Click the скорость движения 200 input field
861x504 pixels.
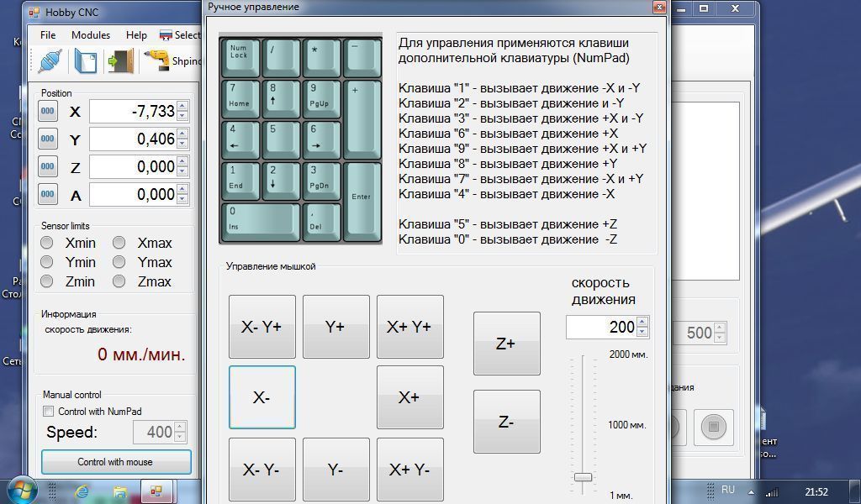602,328
